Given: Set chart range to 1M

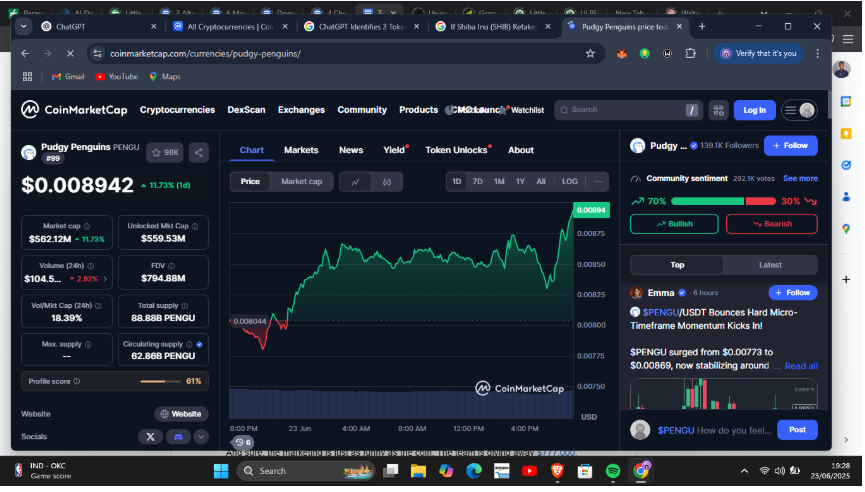Looking at the screenshot, I should (x=499, y=181).
